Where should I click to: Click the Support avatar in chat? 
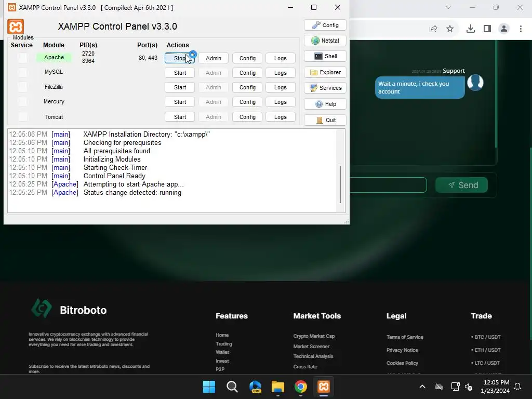(x=475, y=83)
